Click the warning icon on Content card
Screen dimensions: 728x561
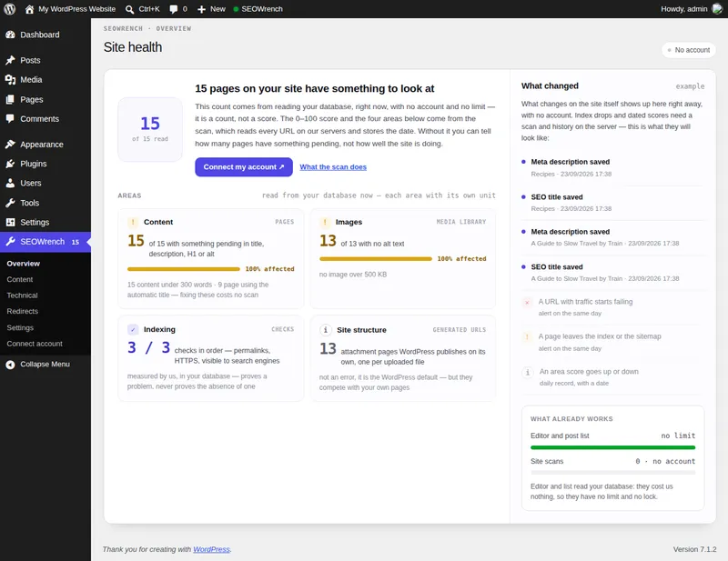(133, 222)
